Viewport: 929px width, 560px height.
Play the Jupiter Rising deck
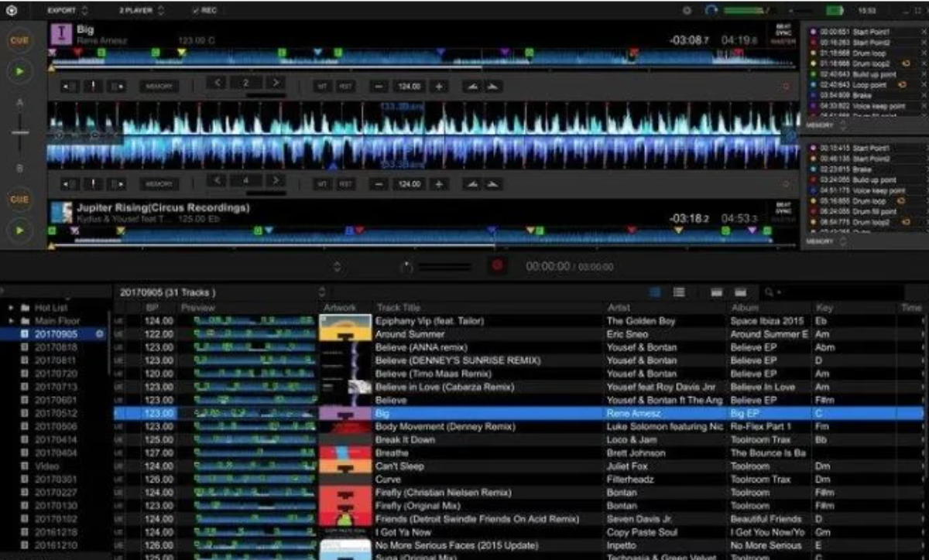pos(19,230)
